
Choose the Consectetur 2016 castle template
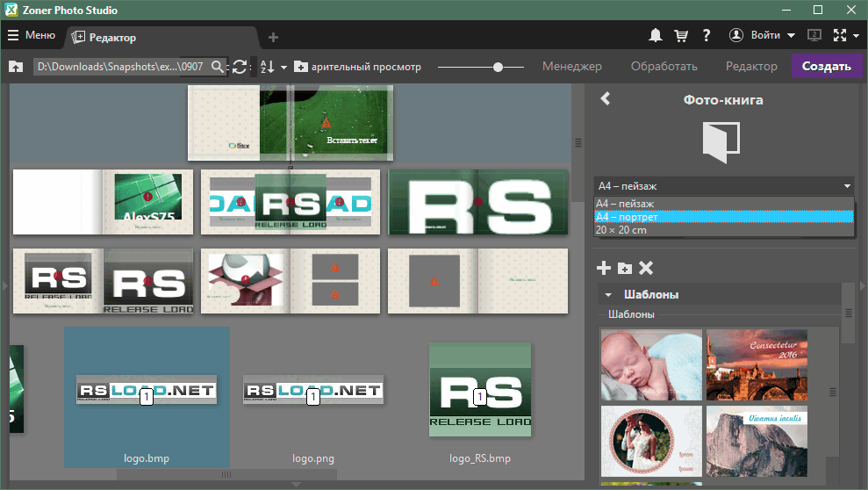757,365
